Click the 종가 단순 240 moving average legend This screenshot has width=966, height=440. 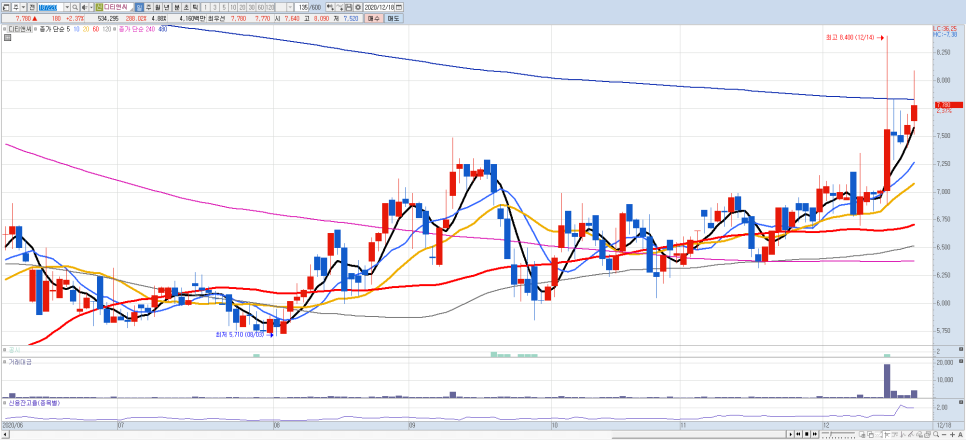pos(136,29)
